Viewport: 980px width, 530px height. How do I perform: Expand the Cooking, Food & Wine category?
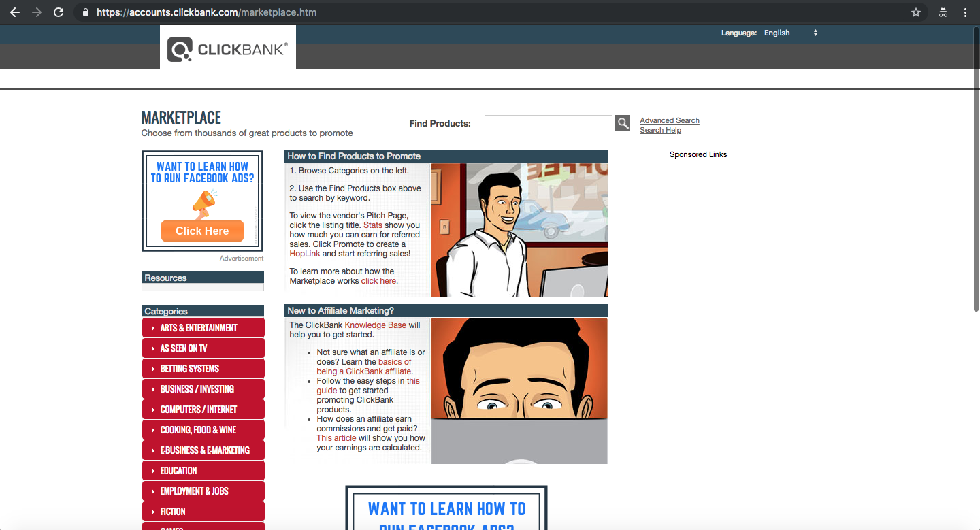203,430
